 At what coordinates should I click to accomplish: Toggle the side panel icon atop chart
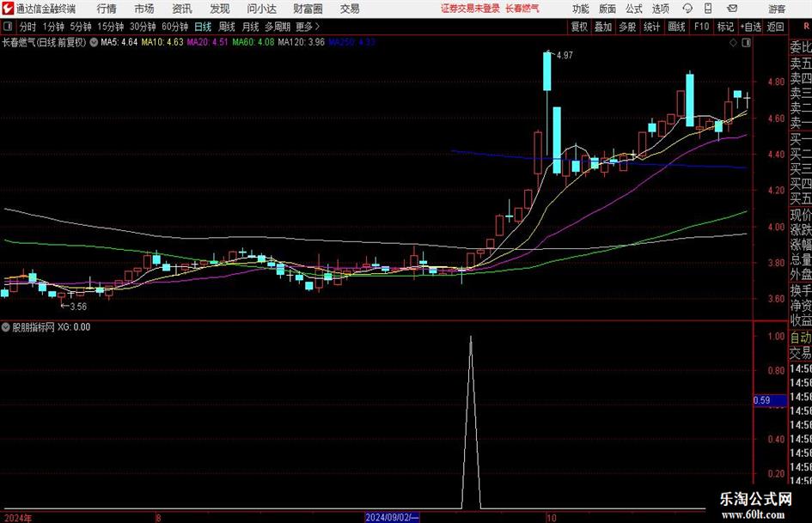point(746,43)
